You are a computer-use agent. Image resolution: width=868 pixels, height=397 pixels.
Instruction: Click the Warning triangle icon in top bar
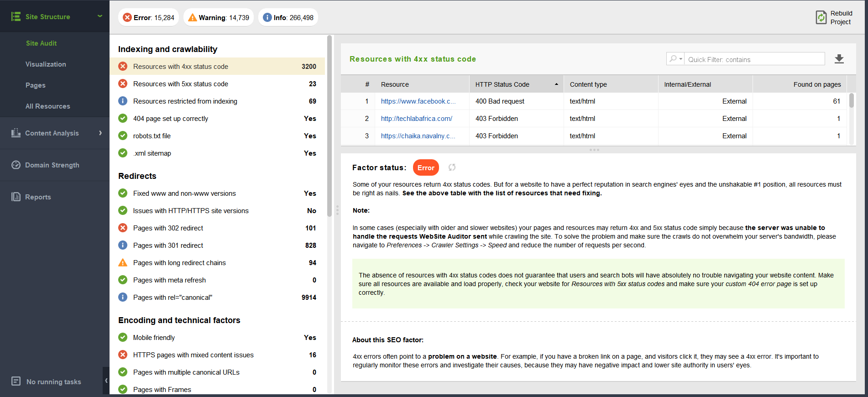pyautogui.click(x=192, y=17)
